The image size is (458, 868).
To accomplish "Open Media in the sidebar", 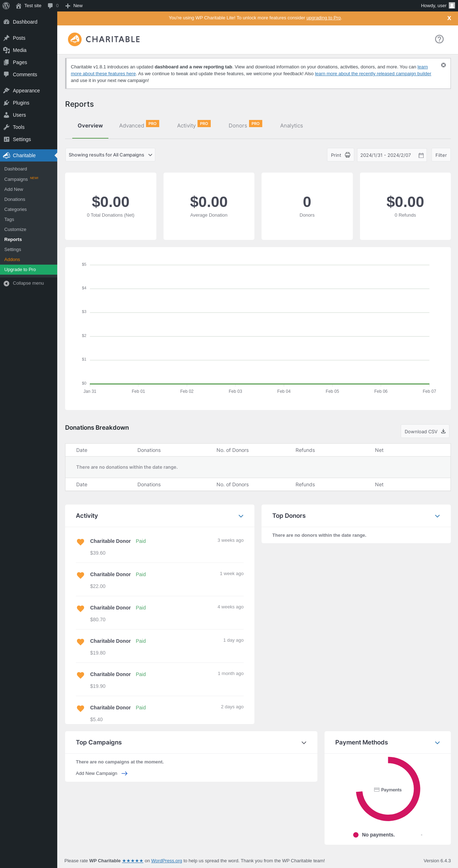I will tap(29, 50).
